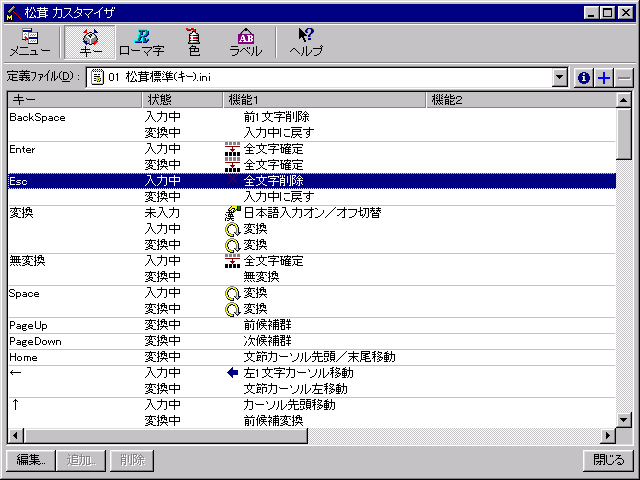Viewport: 640px width, 480px height.
Task: Open the 編集... edit dialog
Action: pyautogui.click(x=30, y=460)
